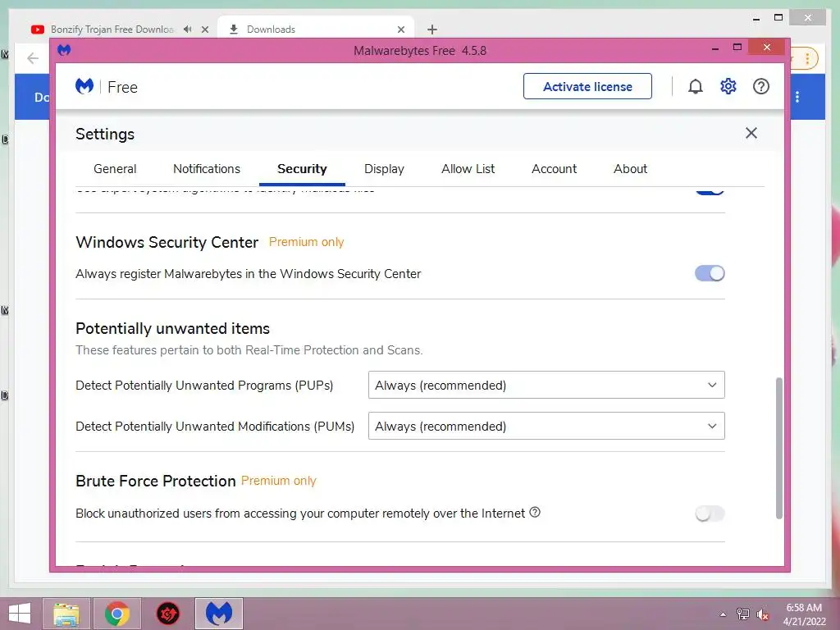Click the Malwarebytes taskbar icon

pos(218,614)
